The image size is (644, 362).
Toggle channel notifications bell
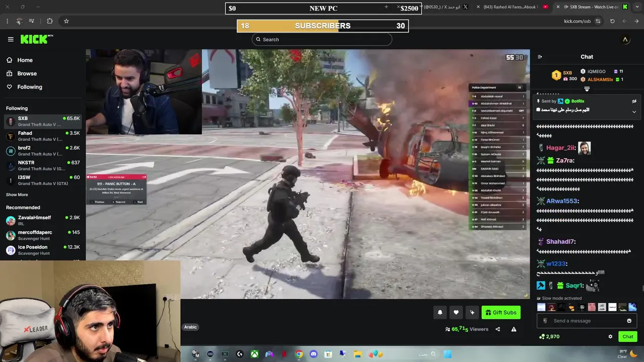pos(440,313)
